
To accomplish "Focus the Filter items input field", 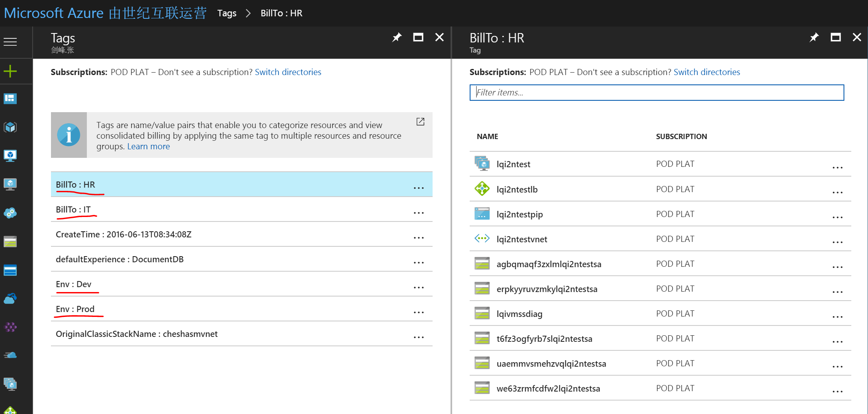I will tap(656, 93).
